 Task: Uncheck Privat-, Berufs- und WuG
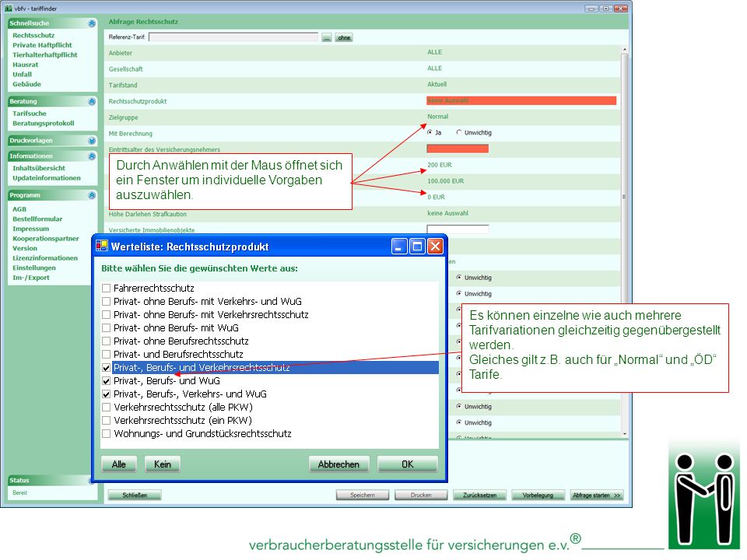(x=107, y=381)
